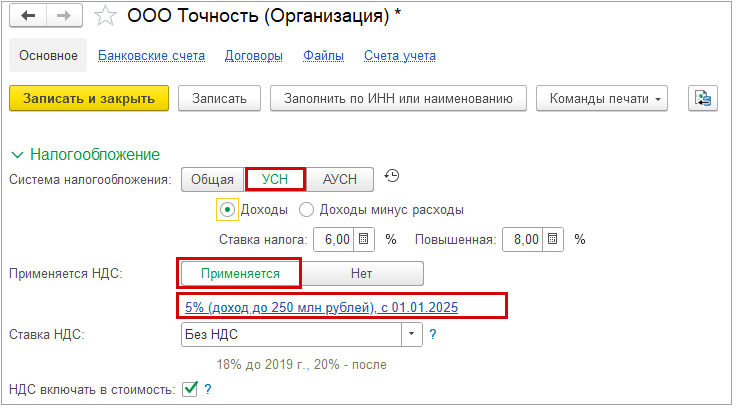Choose УСН taxation system

(275, 179)
